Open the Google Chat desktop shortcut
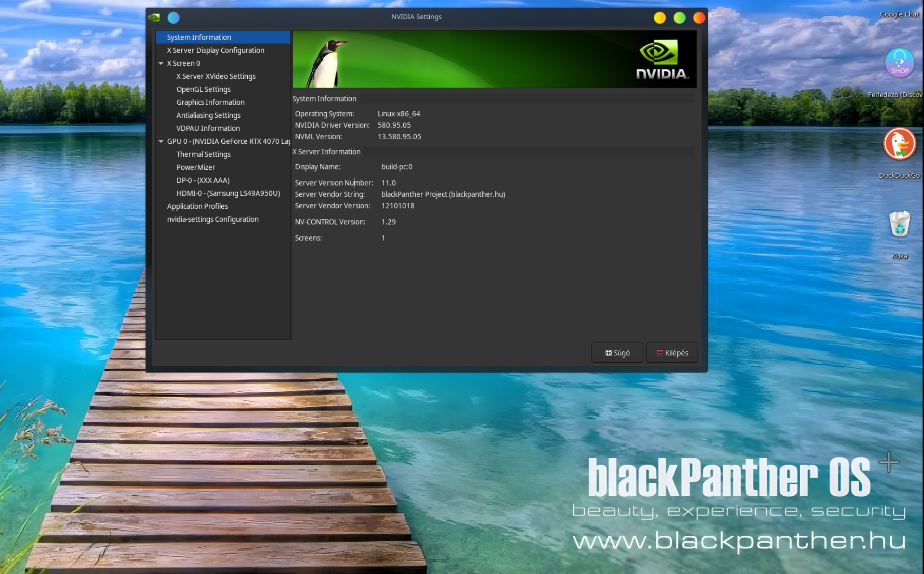This screenshot has height=574, width=924. coord(899,14)
